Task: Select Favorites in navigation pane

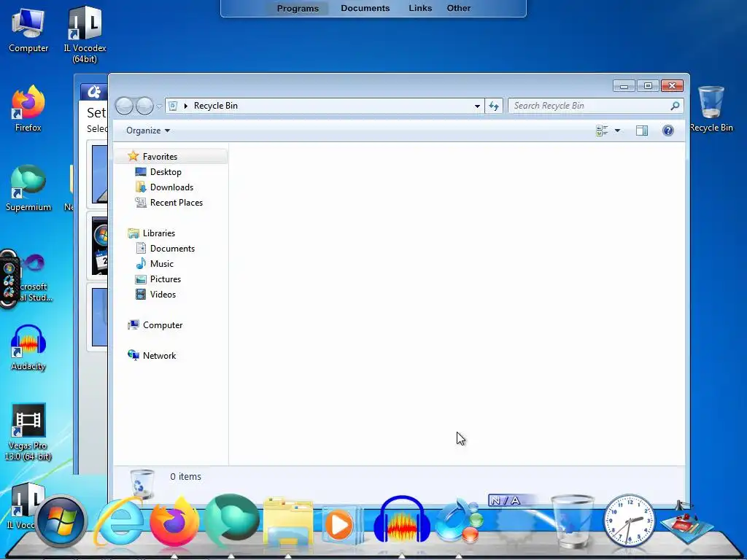Action: (x=171, y=157)
